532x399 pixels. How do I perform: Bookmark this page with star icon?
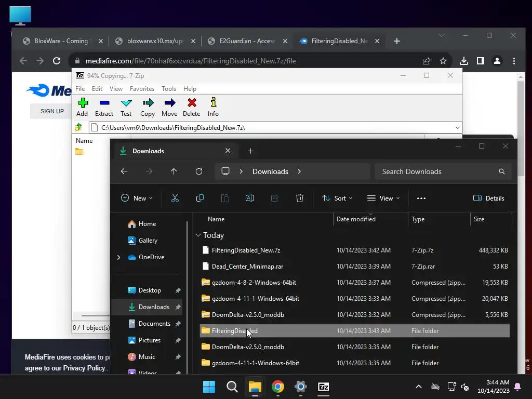point(443,61)
